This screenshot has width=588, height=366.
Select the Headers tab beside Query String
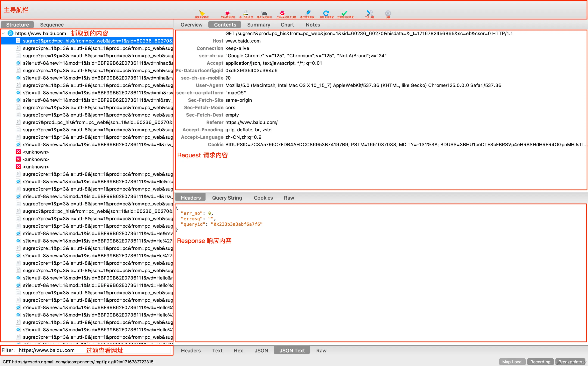pyautogui.click(x=191, y=197)
